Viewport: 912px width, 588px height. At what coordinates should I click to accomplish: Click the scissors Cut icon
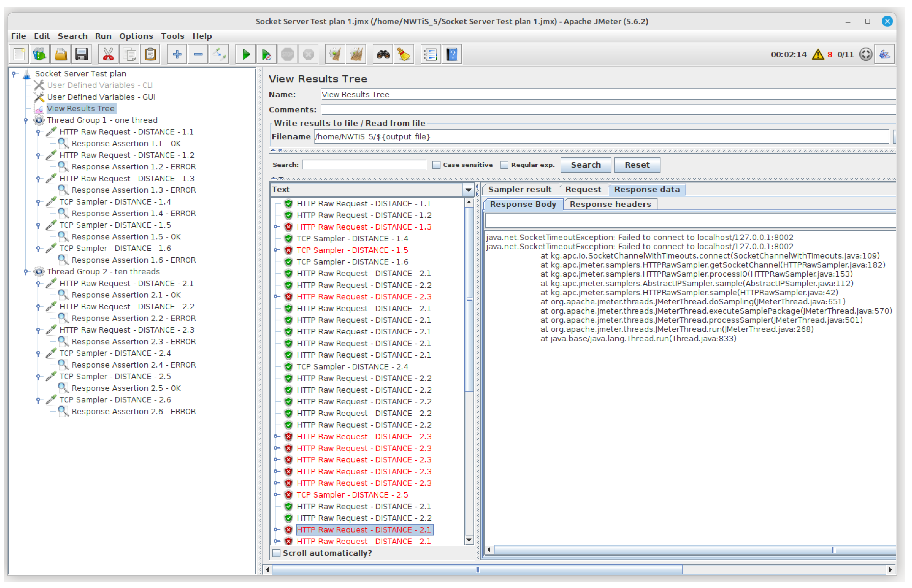(x=109, y=55)
